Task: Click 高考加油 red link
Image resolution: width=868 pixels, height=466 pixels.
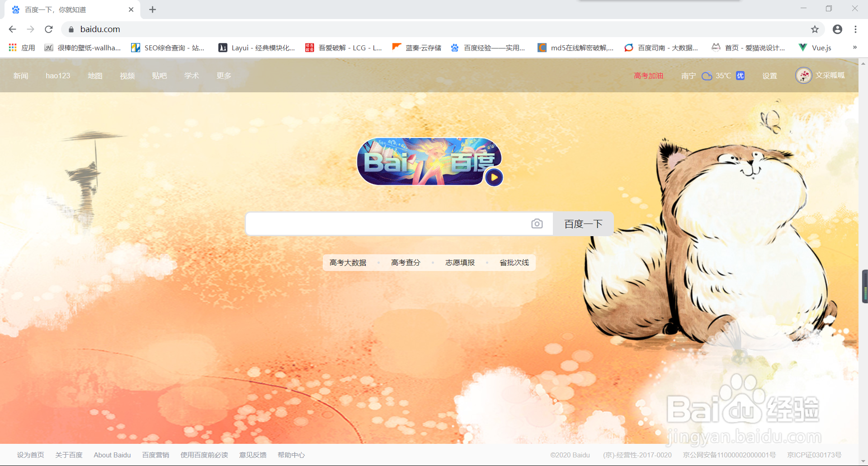Action: 648,76
